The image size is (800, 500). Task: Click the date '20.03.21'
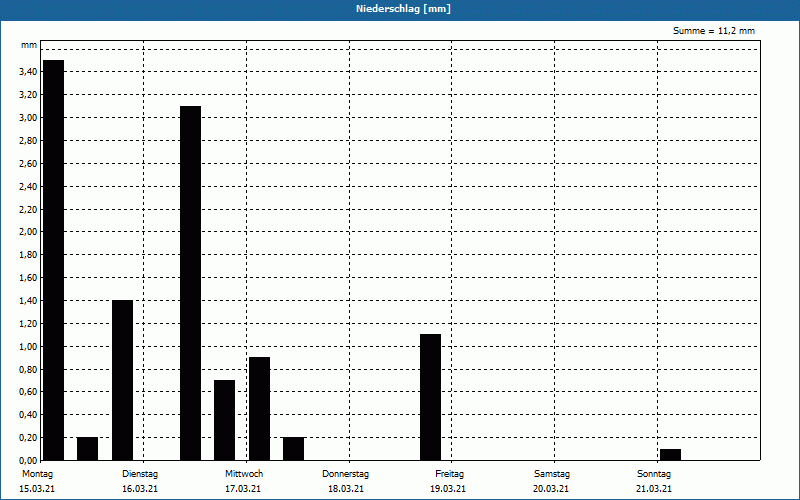click(x=551, y=489)
